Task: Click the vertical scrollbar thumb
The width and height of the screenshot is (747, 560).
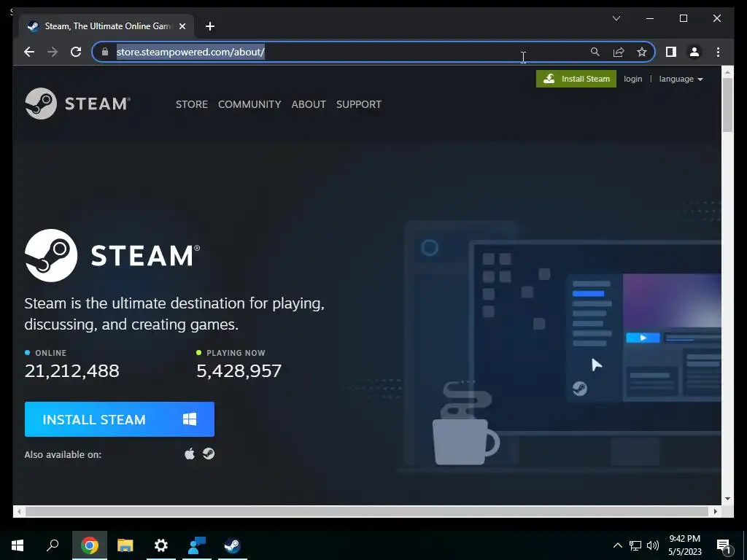Action: tap(727, 105)
